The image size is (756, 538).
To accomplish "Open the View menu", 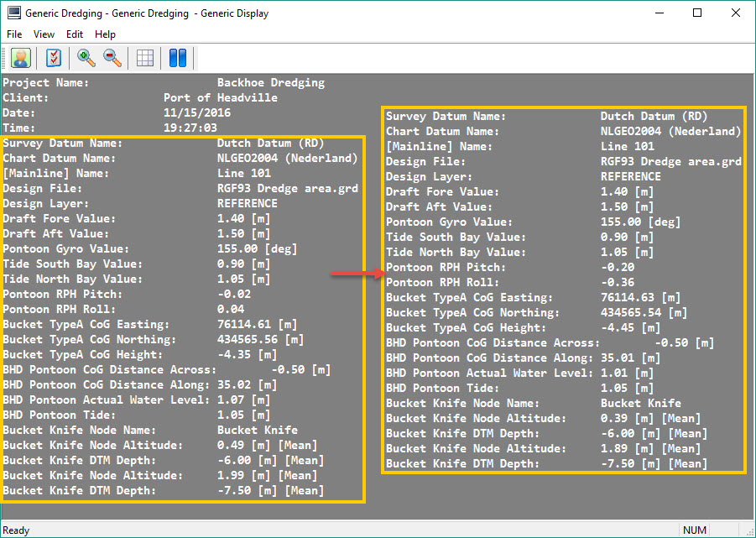I will (44, 34).
